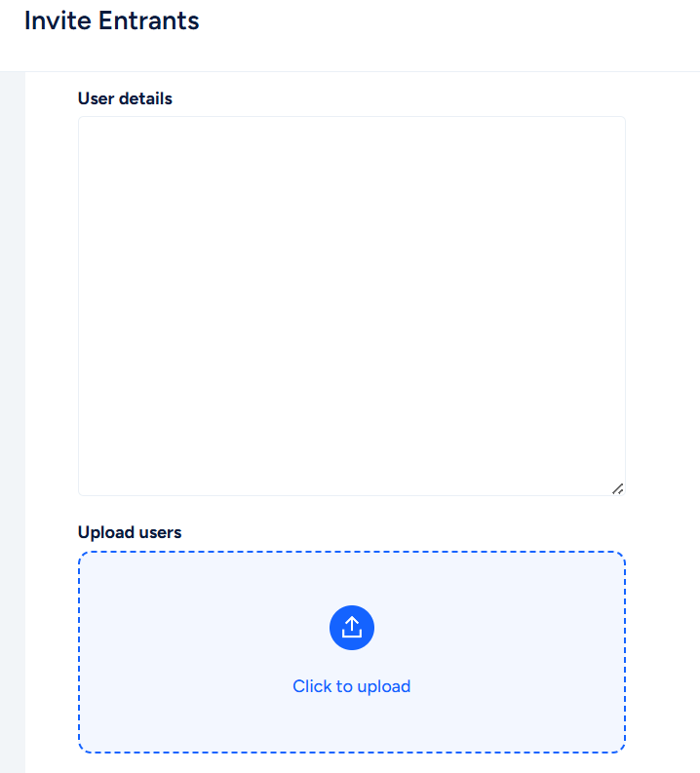Click the word 'users' in the Upload users label
The width and height of the screenshot is (700, 773).
pos(160,532)
